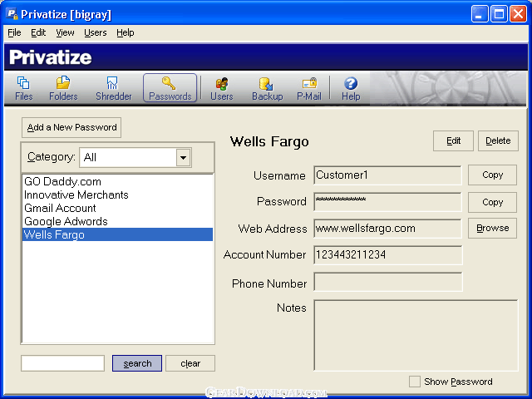532x399 pixels.
Task: Click inside the Notes text area
Action: click(x=416, y=335)
